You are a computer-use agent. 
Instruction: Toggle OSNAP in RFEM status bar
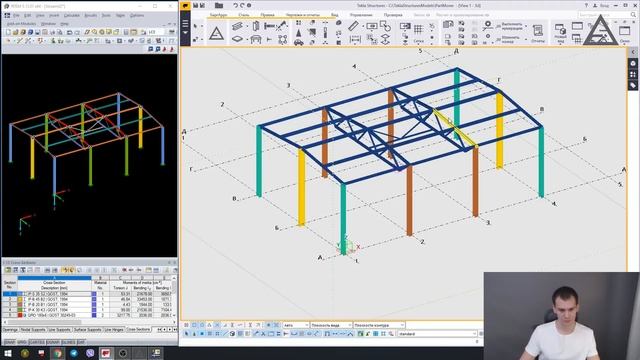[x=53, y=342]
